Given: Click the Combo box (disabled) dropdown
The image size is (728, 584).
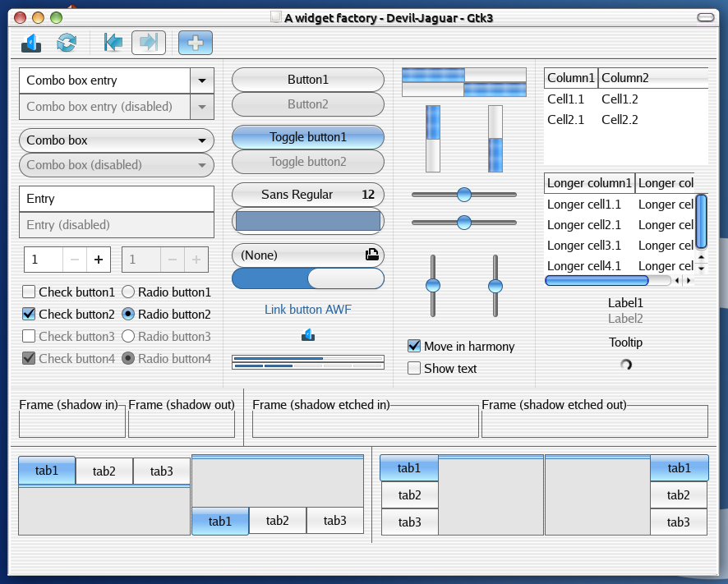Looking at the screenshot, I should (117, 165).
